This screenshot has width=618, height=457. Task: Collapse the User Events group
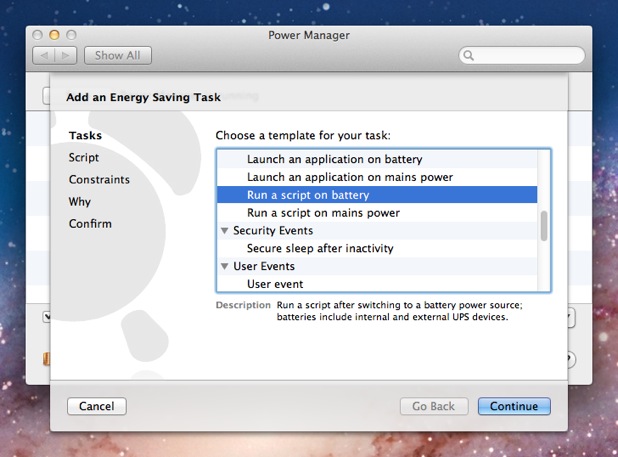225,266
